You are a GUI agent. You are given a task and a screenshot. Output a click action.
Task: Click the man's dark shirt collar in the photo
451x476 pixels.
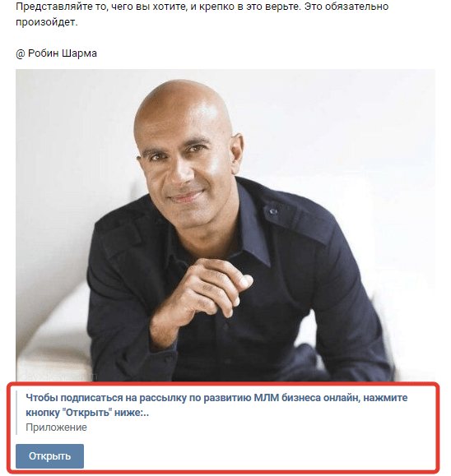(x=248, y=224)
